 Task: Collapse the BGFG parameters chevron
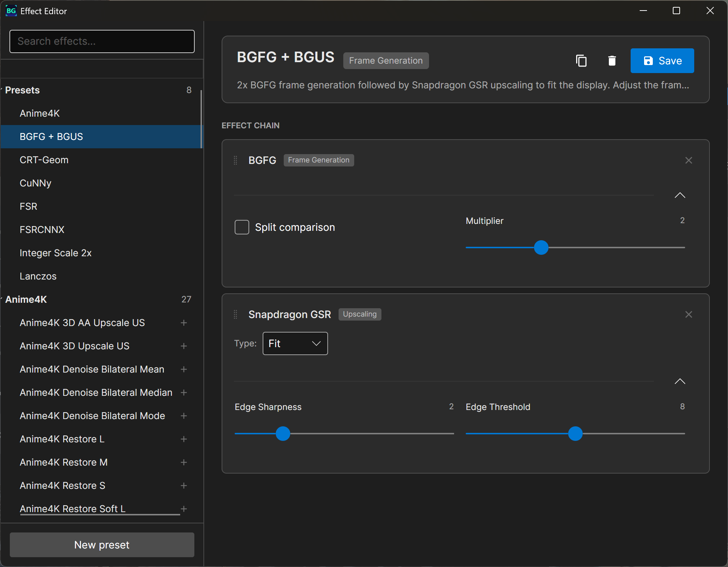(x=680, y=196)
